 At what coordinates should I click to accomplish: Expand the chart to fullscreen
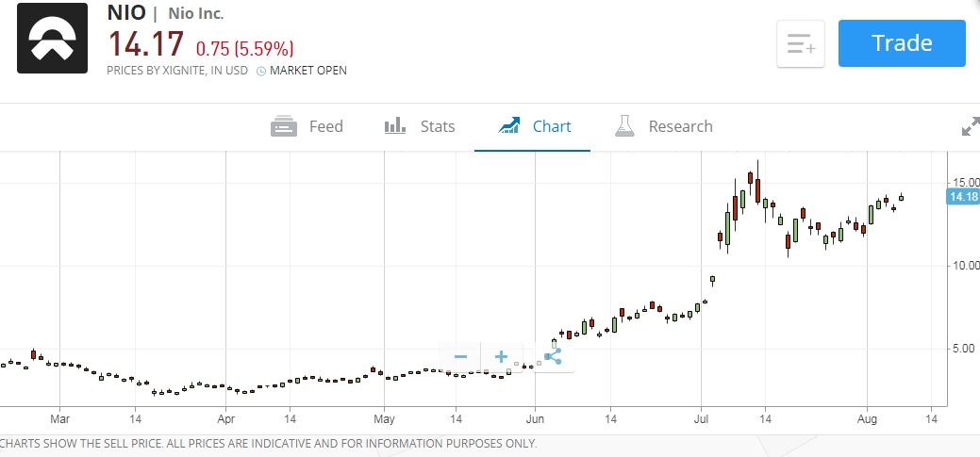coord(969,126)
